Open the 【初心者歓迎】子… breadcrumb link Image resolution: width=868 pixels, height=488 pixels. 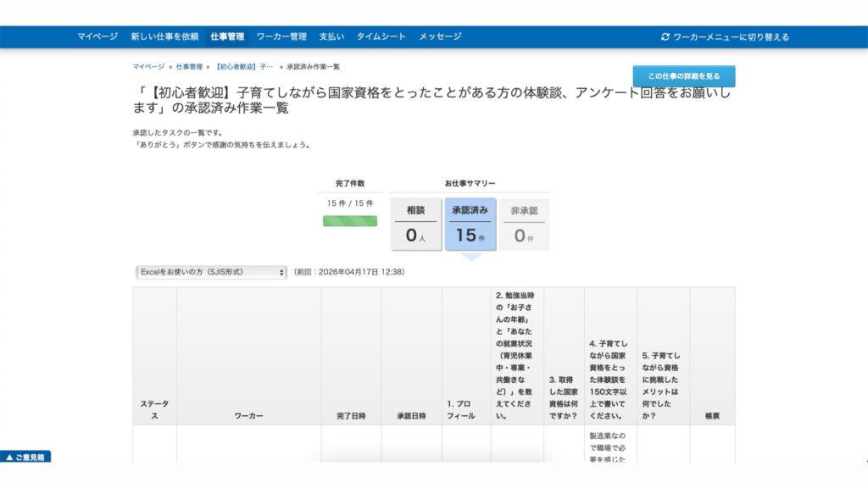(x=244, y=66)
